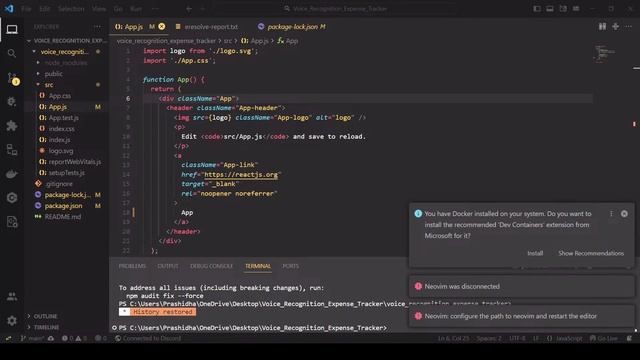Open the Manage gear icon
The image size is (640, 360).
coord(12,321)
